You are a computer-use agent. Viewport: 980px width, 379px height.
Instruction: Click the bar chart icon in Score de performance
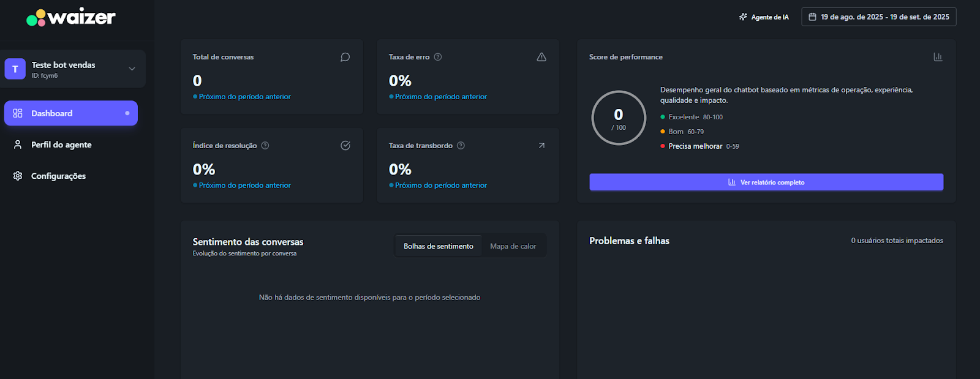point(938,57)
